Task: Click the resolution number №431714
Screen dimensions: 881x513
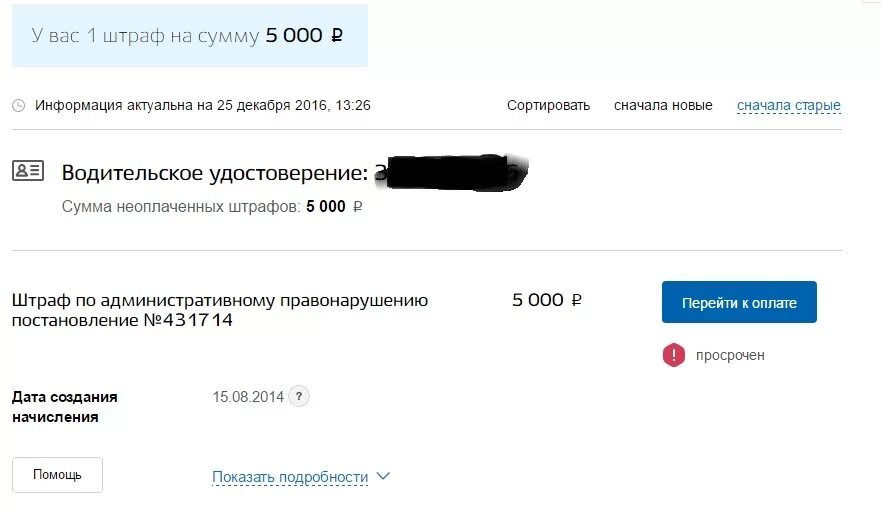Action: coord(188,320)
